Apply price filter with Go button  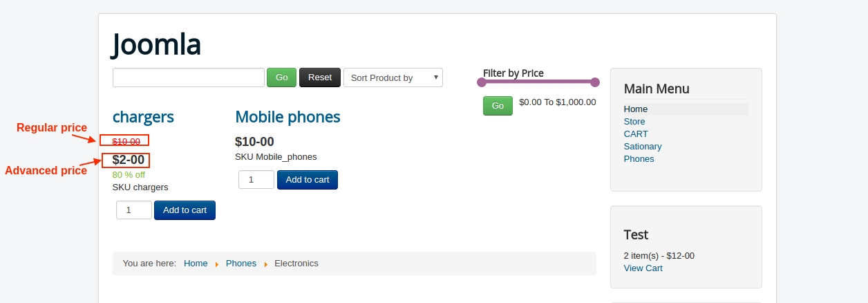pos(498,106)
